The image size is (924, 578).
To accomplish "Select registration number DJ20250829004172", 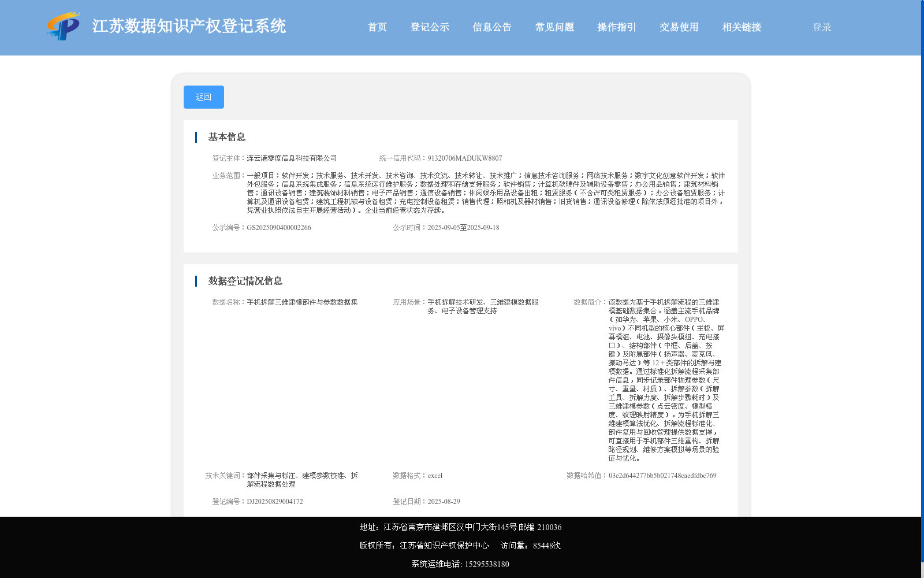I will pos(275,502).
